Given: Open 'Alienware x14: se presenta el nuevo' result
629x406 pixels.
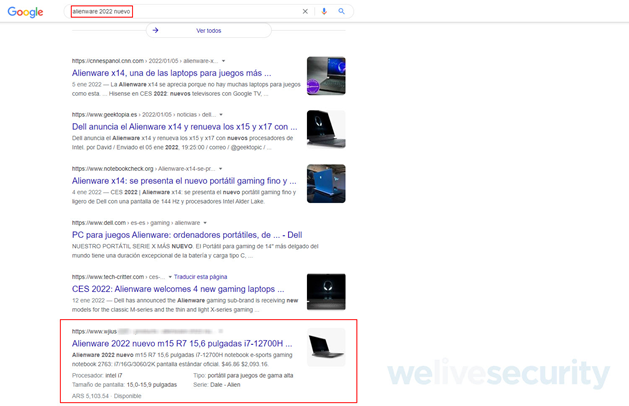Looking at the screenshot, I should point(184,181).
